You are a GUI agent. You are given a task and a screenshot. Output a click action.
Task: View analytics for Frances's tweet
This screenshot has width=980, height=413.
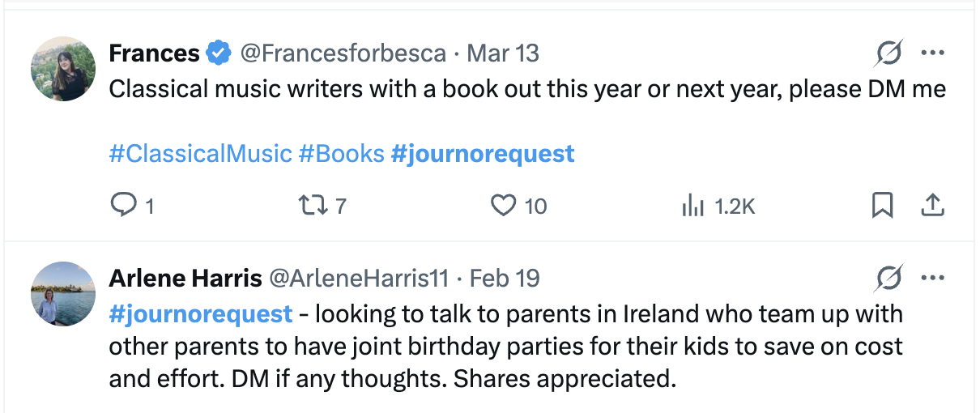tap(693, 206)
